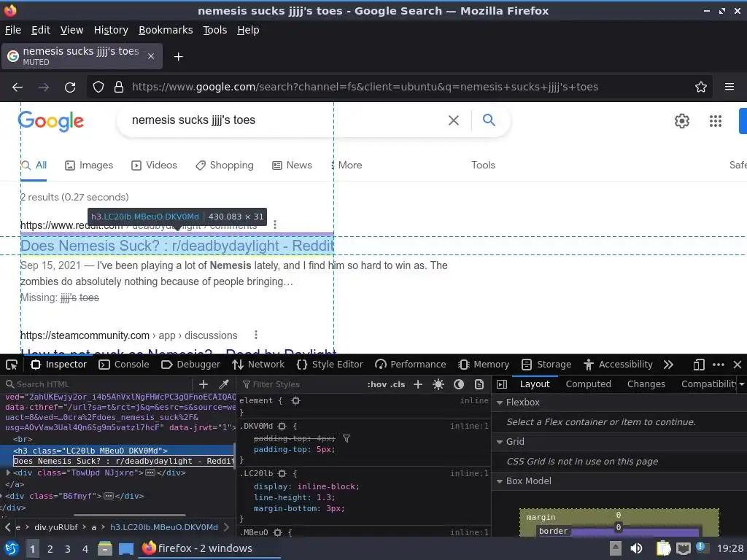Grab a color with the eyedropper
This screenshot has width=747, height=560.
coord(223,384)
